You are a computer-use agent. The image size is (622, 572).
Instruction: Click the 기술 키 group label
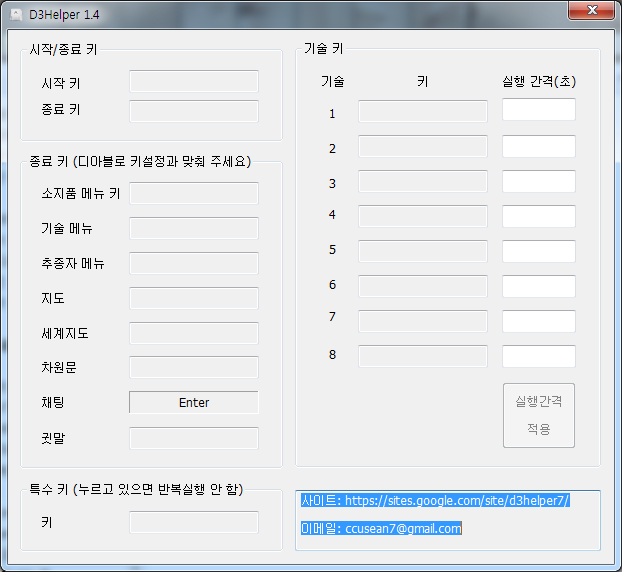pyautogui.click(x=323, y=48)
